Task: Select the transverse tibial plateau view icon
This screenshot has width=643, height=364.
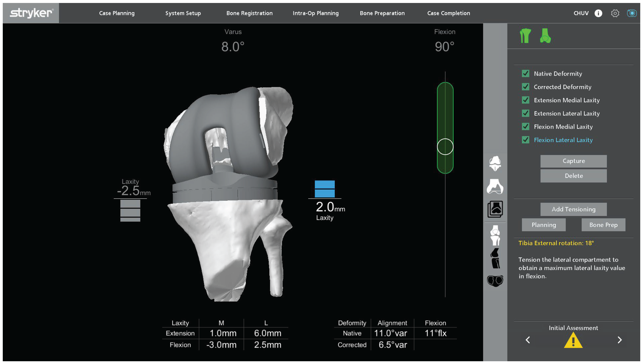Action: pos(495,281)
